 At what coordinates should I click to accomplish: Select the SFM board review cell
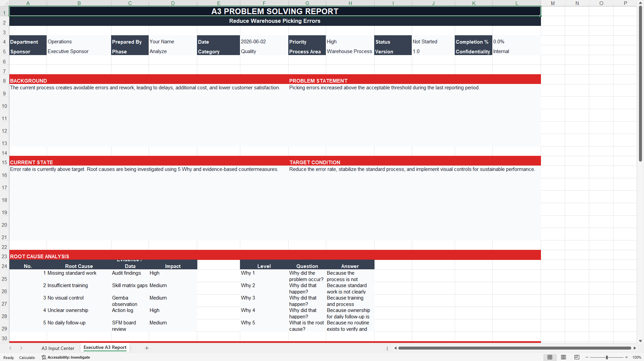[x=130, y=325]
